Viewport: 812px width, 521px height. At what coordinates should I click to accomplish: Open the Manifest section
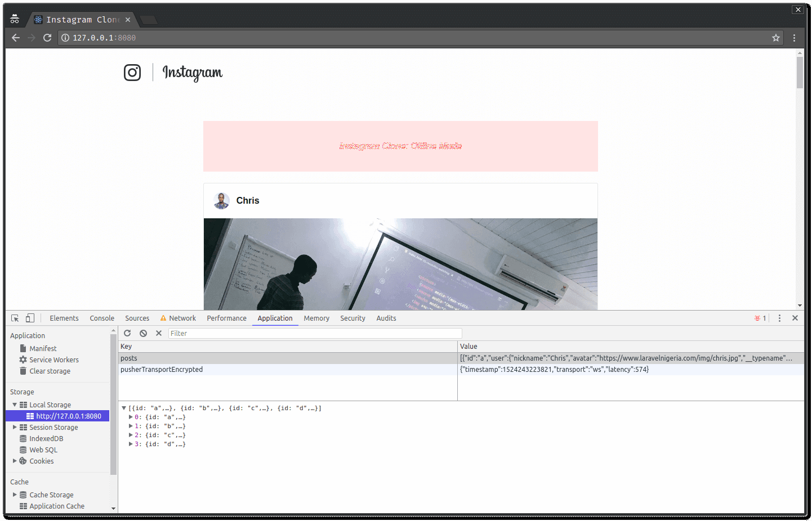[x=42, y=348]
